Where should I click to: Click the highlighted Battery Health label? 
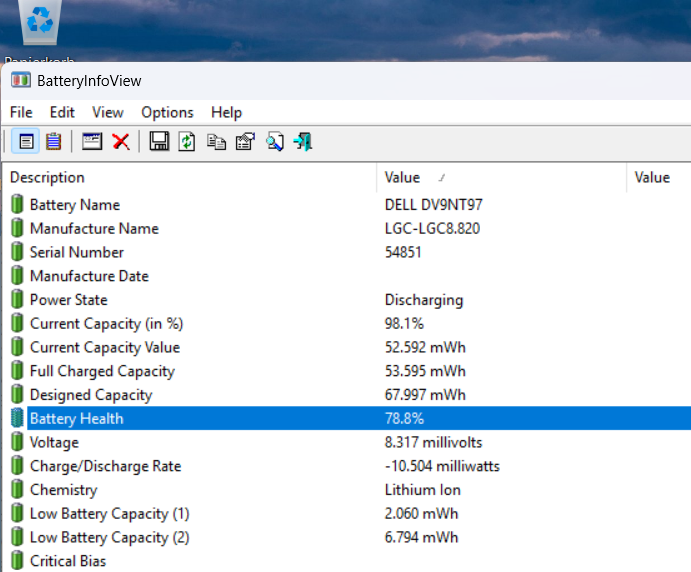(77, 419)
